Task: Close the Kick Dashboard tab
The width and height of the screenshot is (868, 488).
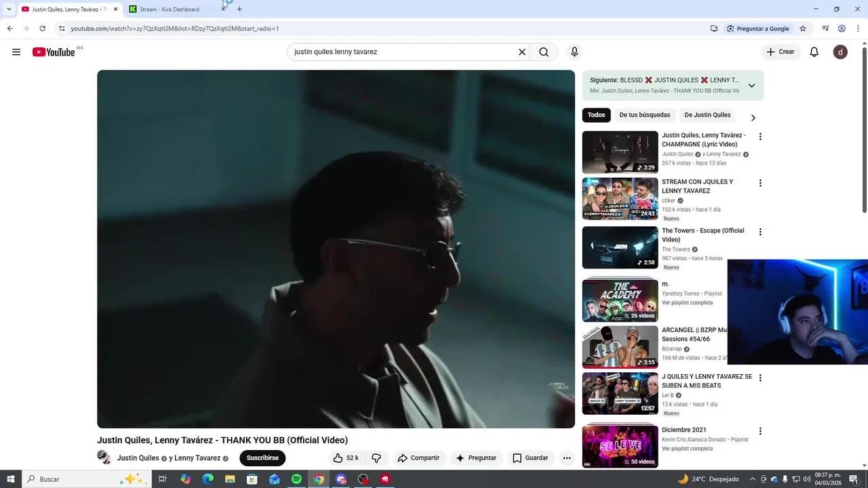Action: [x=223, y=9]
